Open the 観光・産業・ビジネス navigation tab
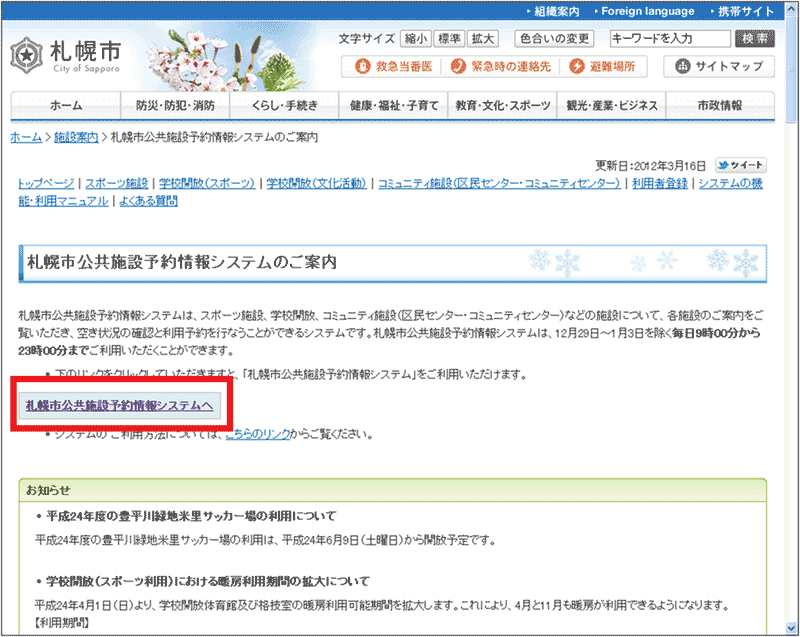 611,106
